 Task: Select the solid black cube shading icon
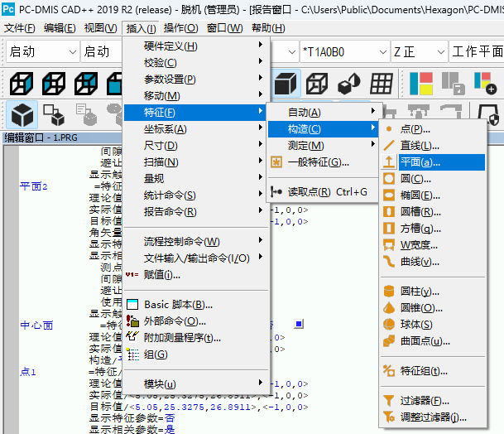286,84
